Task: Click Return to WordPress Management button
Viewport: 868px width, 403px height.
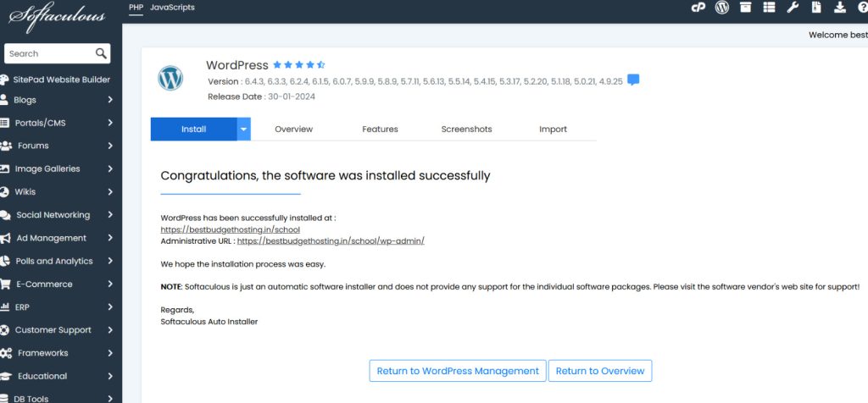Action: point(458,371)
